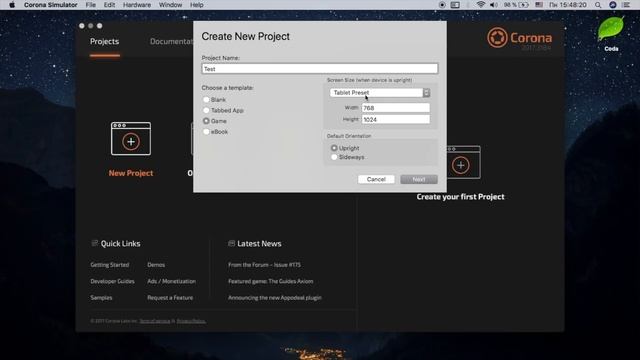Open the Demos link
640x360 pixels.
[156, 265]
